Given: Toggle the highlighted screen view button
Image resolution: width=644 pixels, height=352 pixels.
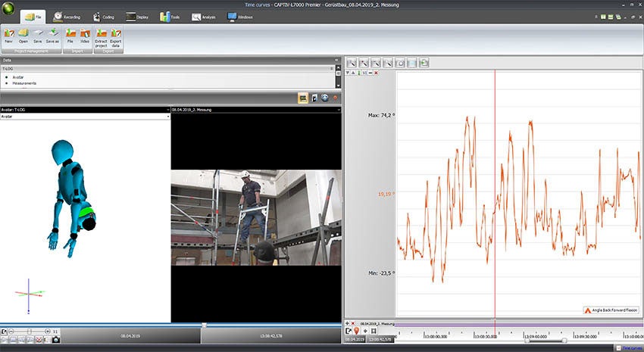Looking at the screenshot, I should pos(303,98).
